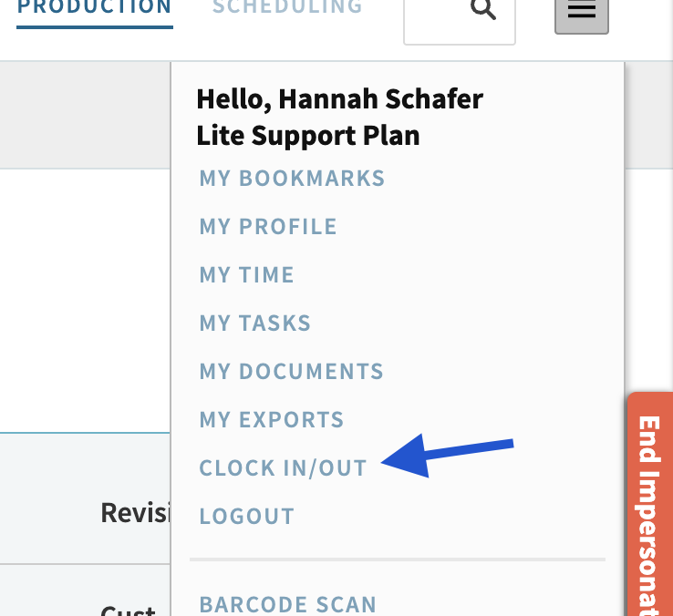Select the partially hidden Cust label
The height and width of the screenshot is (616, 673).
point(128,609)
